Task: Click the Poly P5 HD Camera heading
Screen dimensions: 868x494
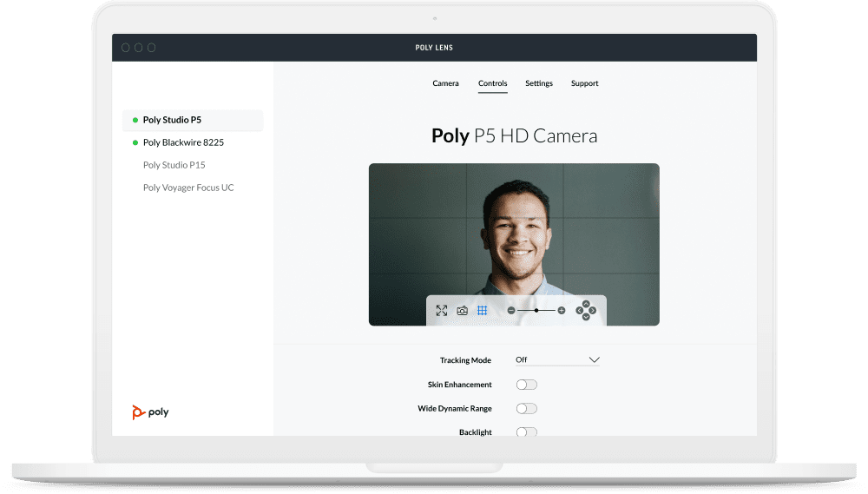Action: [x=514, y=135]
